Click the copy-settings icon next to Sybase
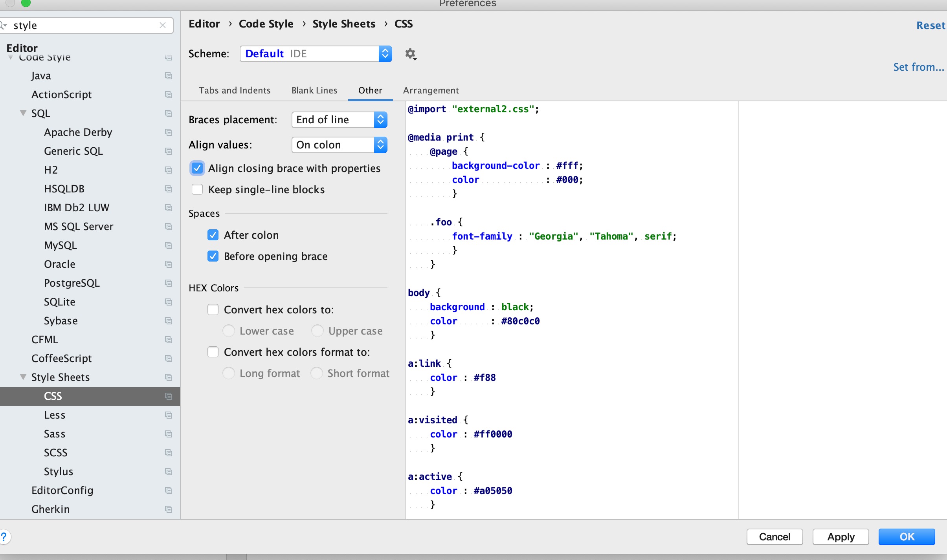947x560 pixels. [x=169, y=321]
